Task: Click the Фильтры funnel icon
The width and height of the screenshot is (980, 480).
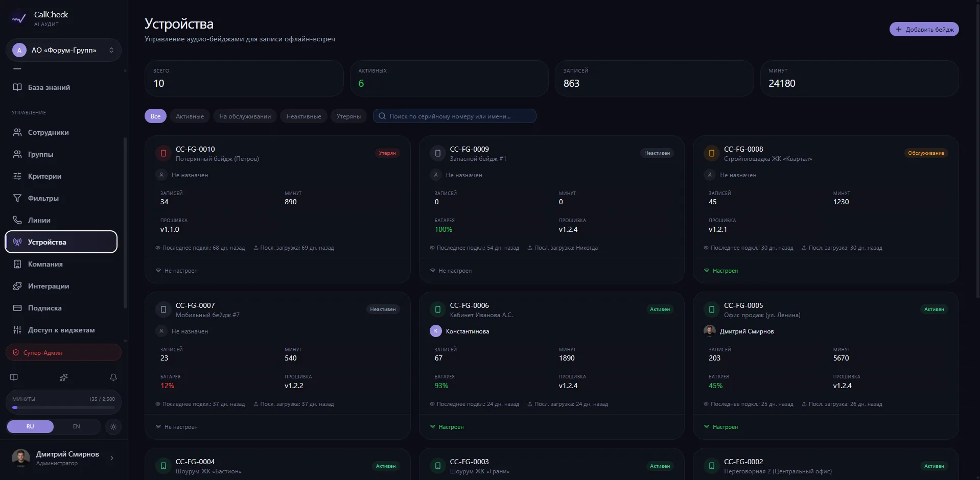Action: (x=17, y=198)
